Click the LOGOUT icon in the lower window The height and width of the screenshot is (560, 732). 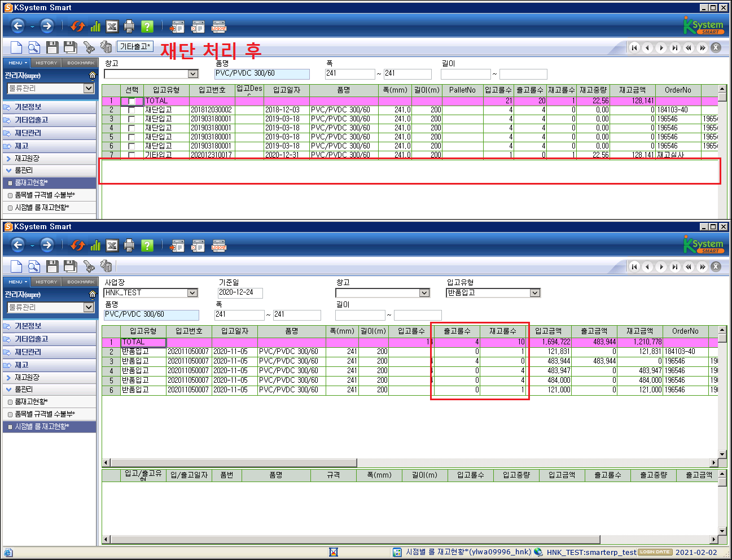coord(218,246)
